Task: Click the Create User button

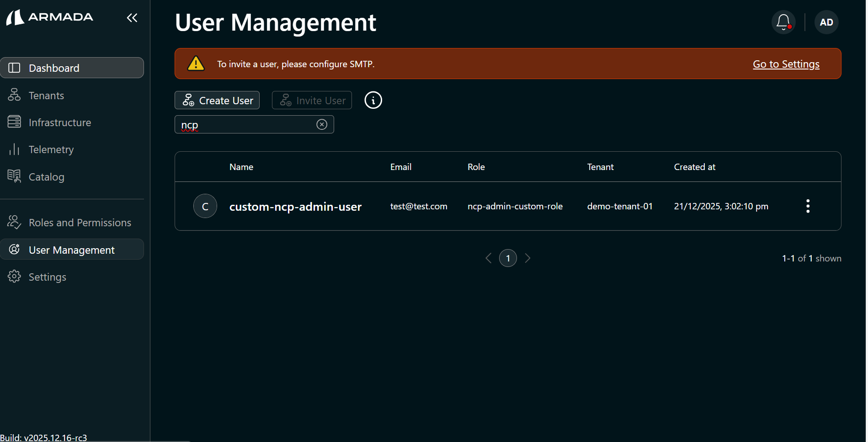Action: coord(217,100)
